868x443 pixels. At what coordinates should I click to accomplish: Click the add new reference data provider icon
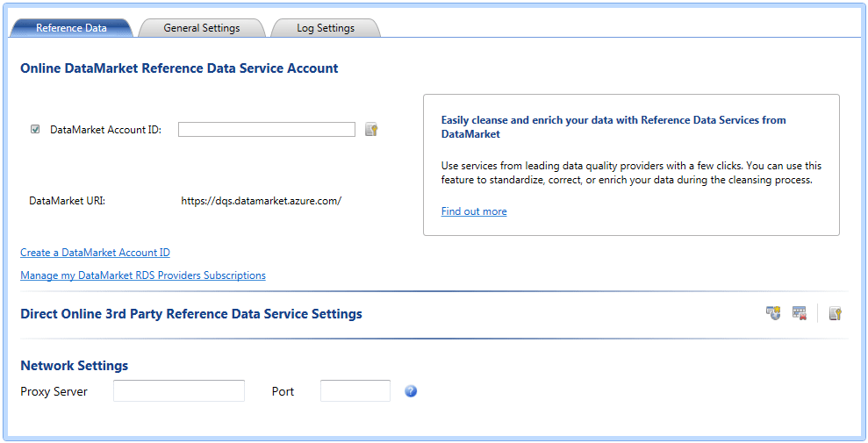tap(773, 313)
